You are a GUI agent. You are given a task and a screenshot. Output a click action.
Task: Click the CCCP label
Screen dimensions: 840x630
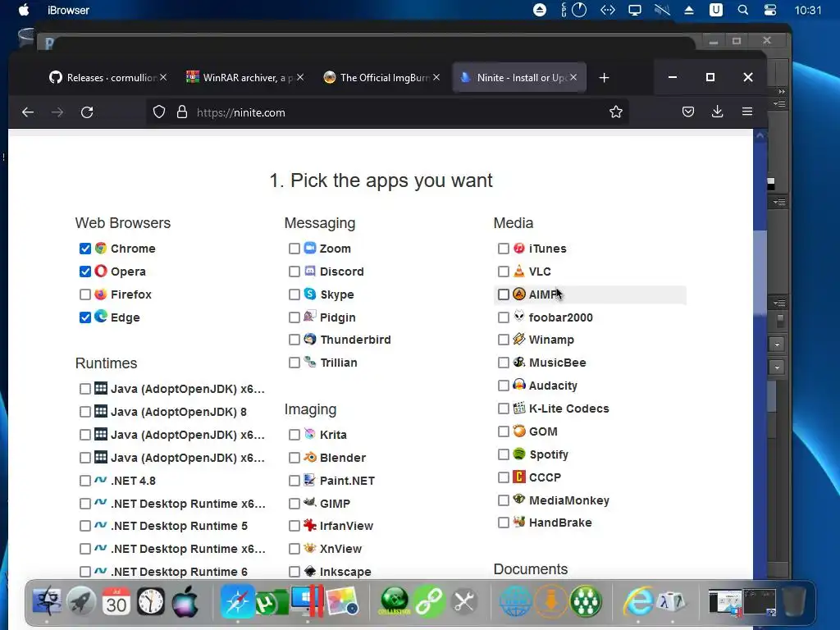point(545,477)
